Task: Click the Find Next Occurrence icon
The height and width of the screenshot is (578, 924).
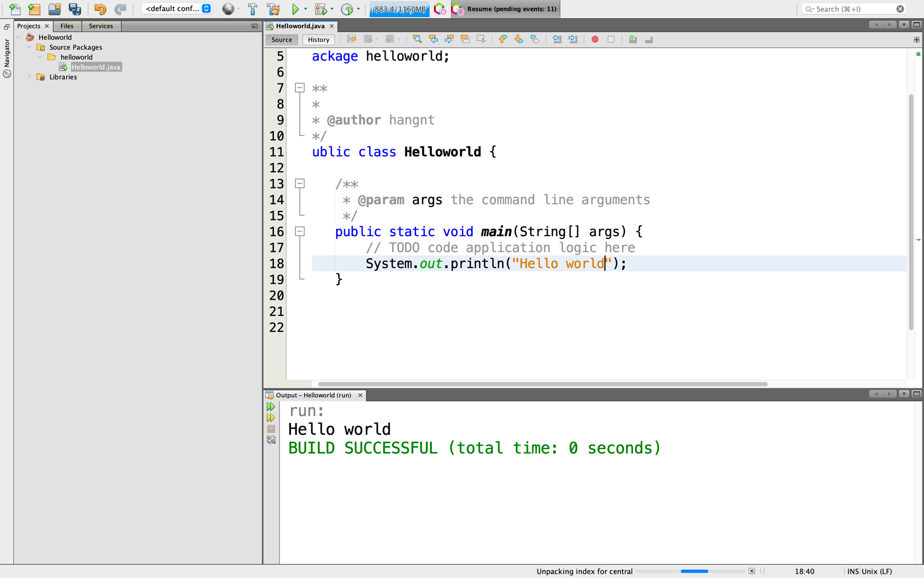Action: [449, 39]
